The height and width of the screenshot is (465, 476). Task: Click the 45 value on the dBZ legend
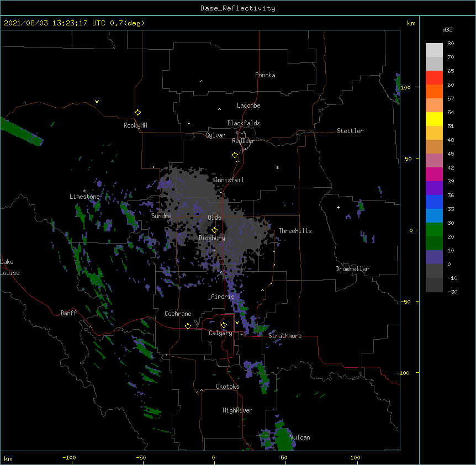(451, 154)
